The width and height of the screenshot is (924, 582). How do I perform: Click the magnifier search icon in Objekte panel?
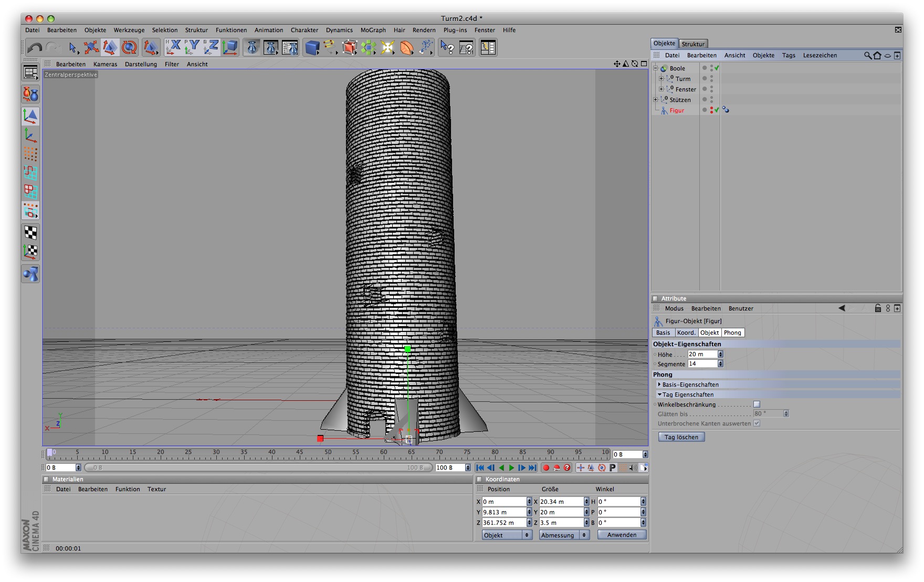pyautogui.click(x=867, y=55)
